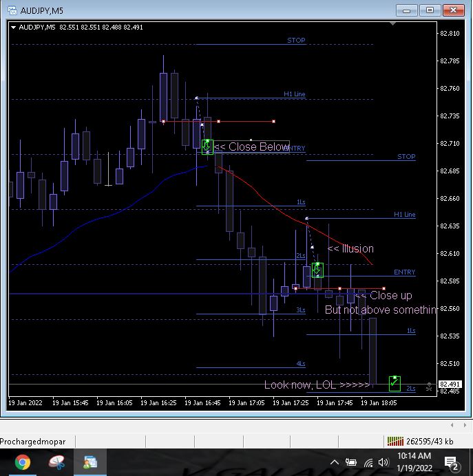Select the '<< Close up' annotation
The image size is (473, 476).
383,295
